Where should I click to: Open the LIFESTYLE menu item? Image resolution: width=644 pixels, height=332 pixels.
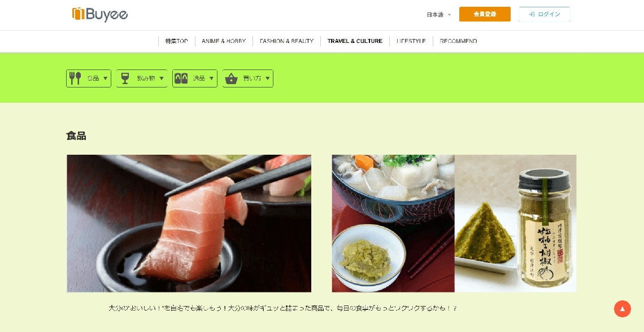point(411,41)
